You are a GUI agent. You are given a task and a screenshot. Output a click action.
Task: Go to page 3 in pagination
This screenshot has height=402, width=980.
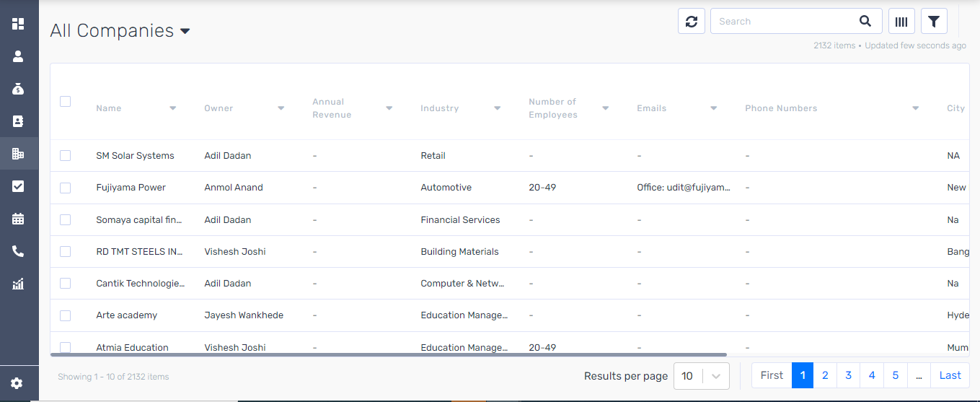[848, 375]
